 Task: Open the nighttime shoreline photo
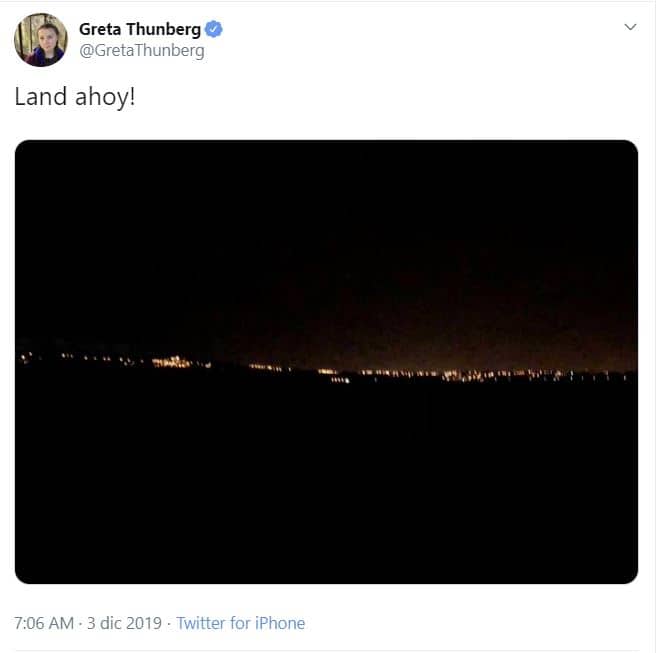[x=326, y=362]
